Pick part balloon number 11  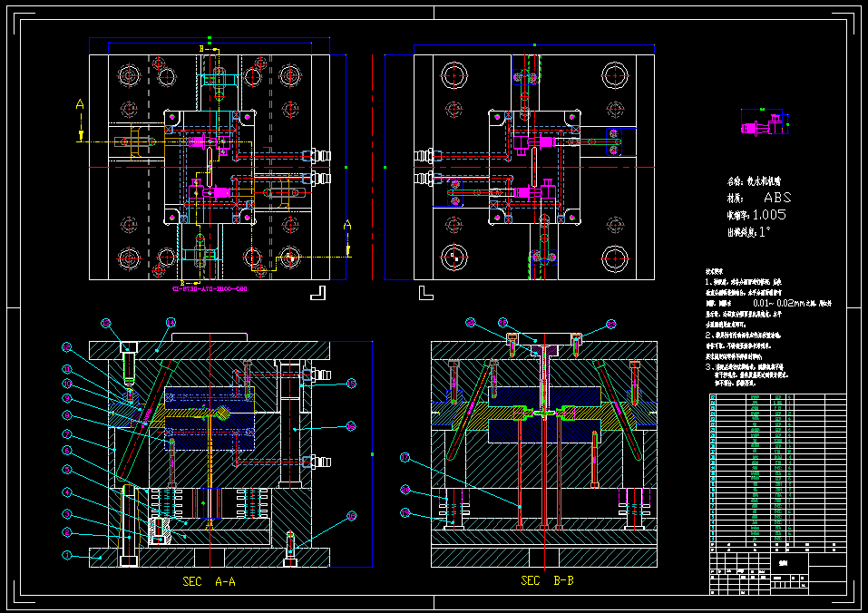pos(67,369)
